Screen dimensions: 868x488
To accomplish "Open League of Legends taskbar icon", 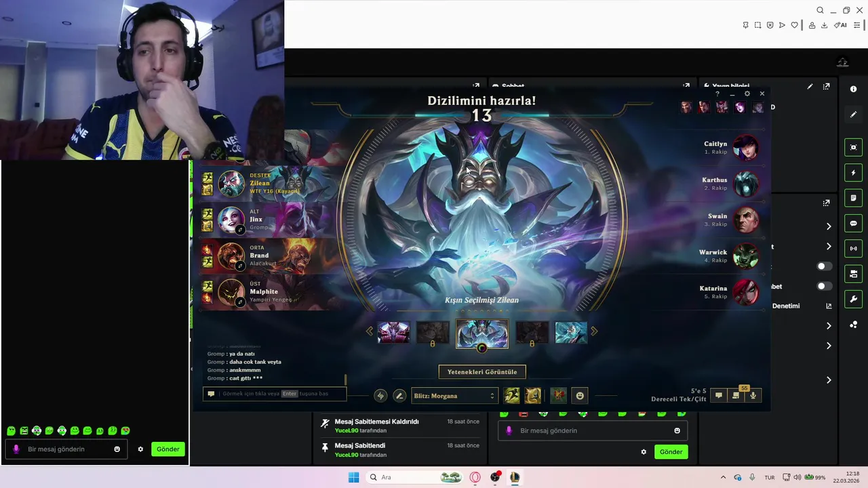I will [515, 477].
